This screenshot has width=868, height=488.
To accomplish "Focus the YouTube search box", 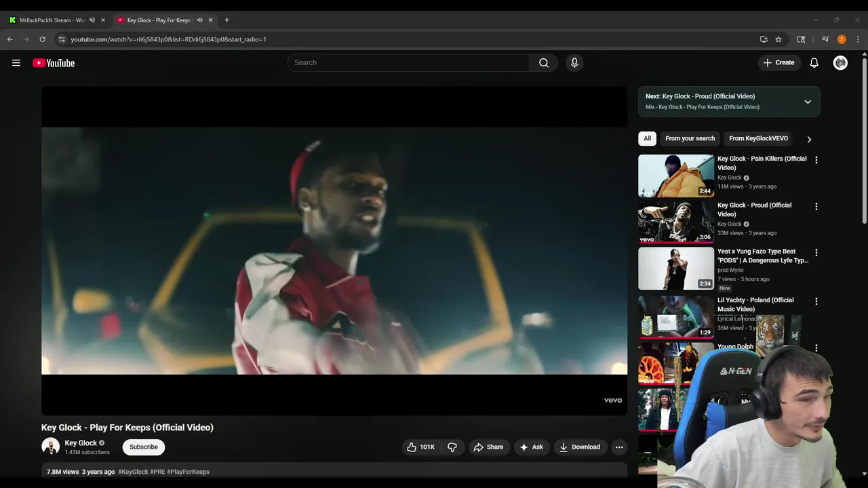I will 408,62.
